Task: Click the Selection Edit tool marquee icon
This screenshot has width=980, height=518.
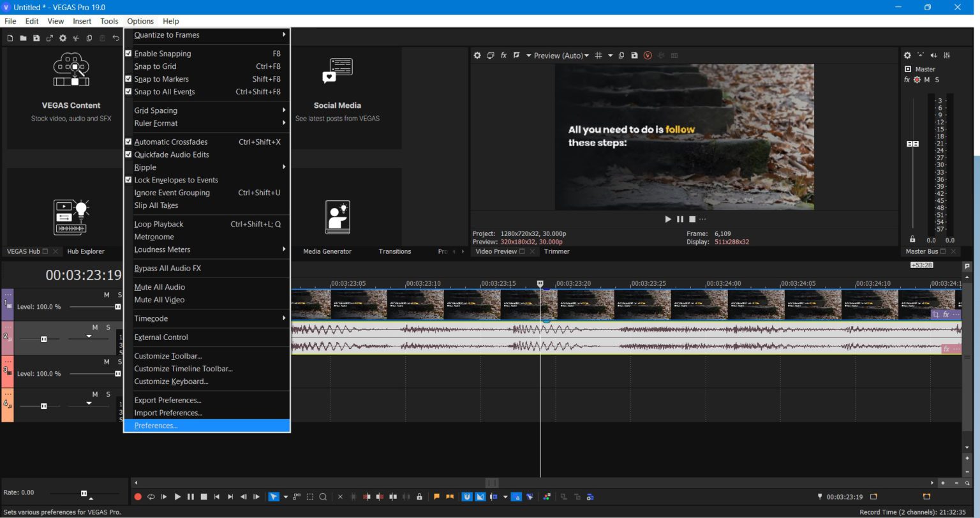Action: coord(310,496)
